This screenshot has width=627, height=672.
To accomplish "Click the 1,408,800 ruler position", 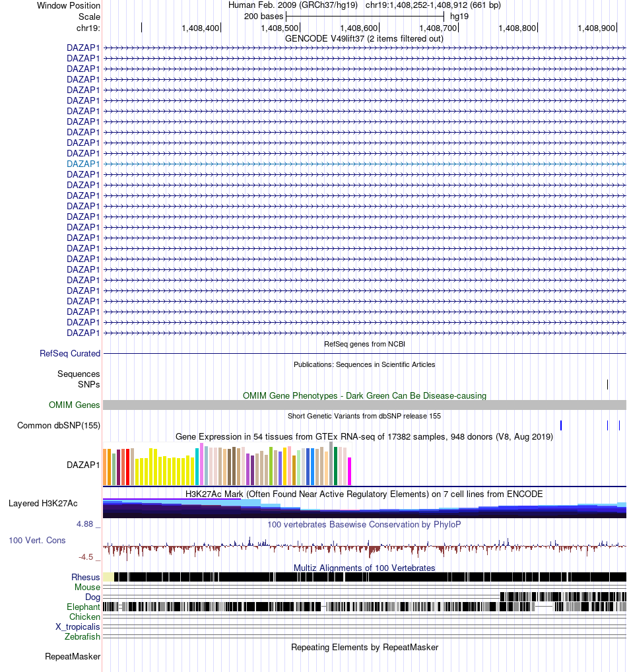I will point(517,28).
